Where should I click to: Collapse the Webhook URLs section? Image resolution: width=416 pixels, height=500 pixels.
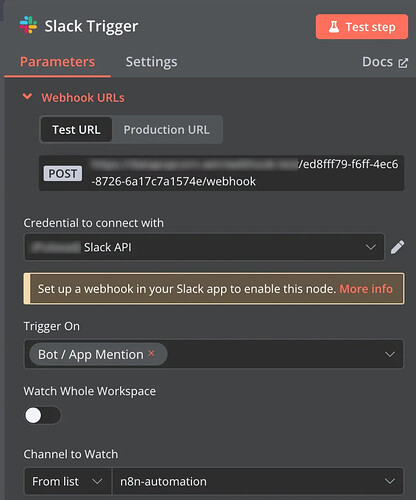[x=27, y=97]
